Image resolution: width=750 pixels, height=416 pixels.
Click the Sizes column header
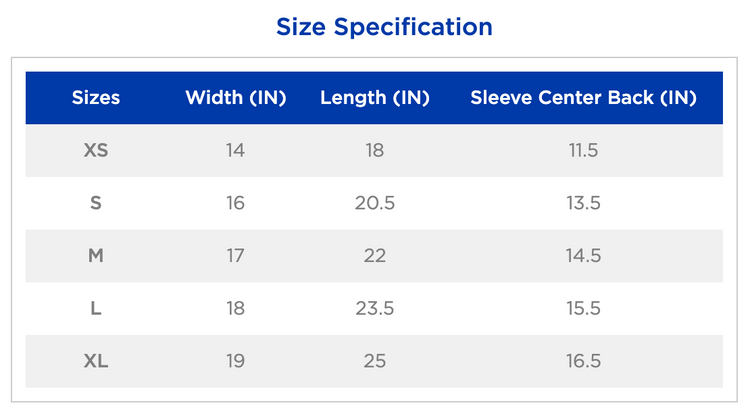96,98
